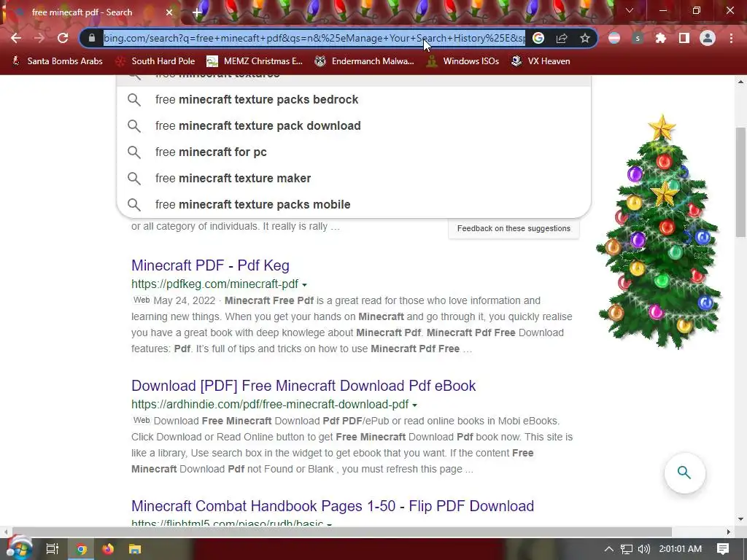
Task: Choose suggestion free minecraft texture pack download
Action: pyautogui.click(x=354, y=125)
